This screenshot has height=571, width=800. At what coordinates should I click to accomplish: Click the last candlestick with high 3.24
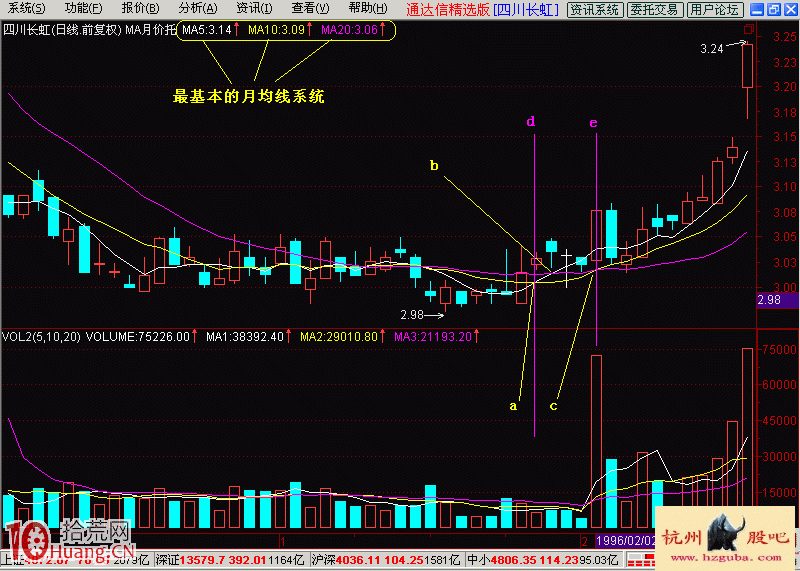pos(747,66)
